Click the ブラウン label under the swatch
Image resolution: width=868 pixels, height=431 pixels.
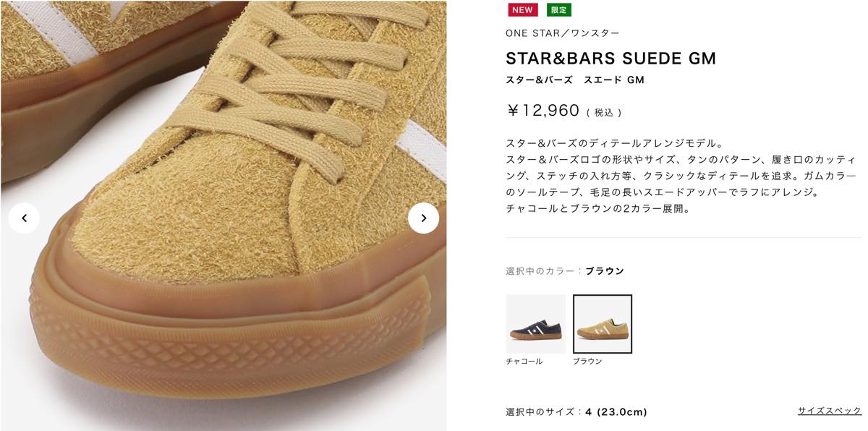click(x=587, y=361)
